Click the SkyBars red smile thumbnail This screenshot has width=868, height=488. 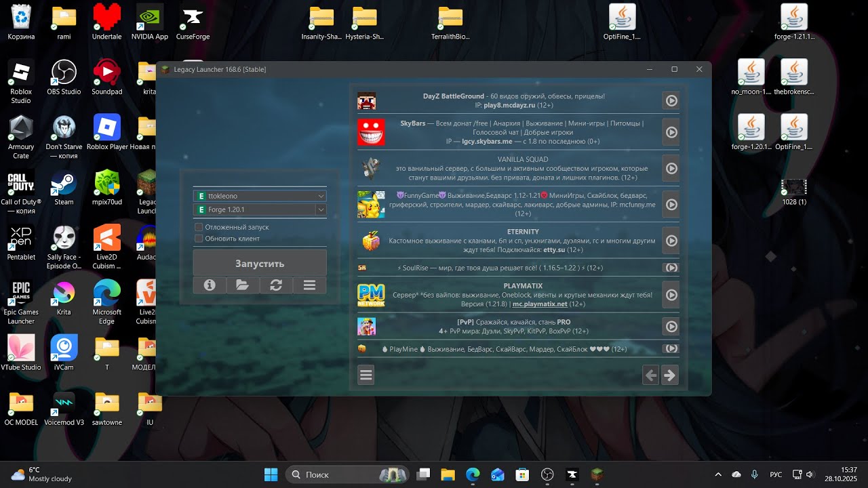[371, 132]
